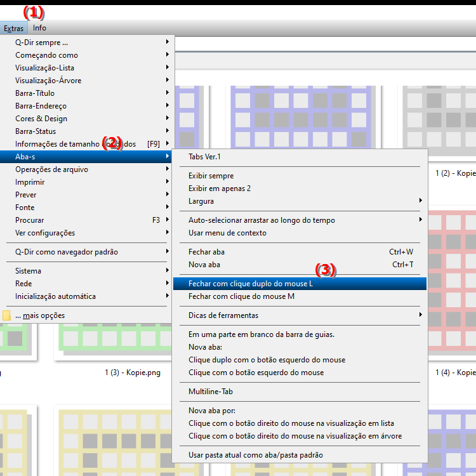Open the Sistema submenu
This screenshot has width=476, height=476.
click(x=86, y=271)
